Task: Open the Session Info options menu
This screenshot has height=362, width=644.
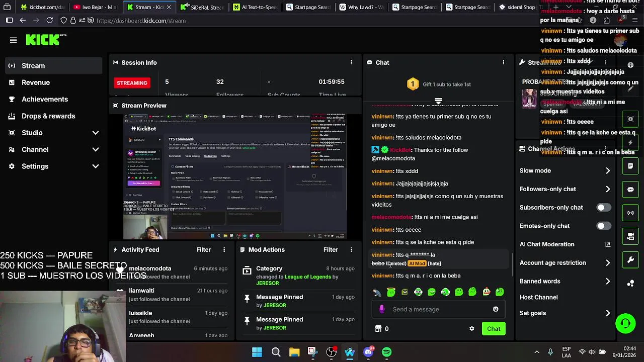Action: coord(351,62)
